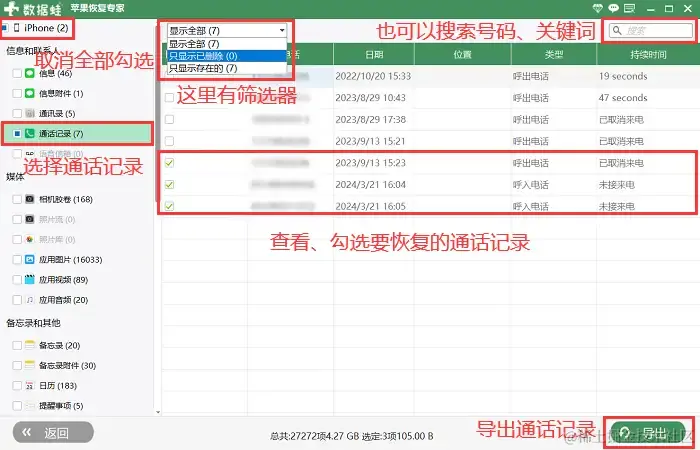Click the iPhone device icon
Viewport: 700px width, 450px height.
[x=17, y=28]
